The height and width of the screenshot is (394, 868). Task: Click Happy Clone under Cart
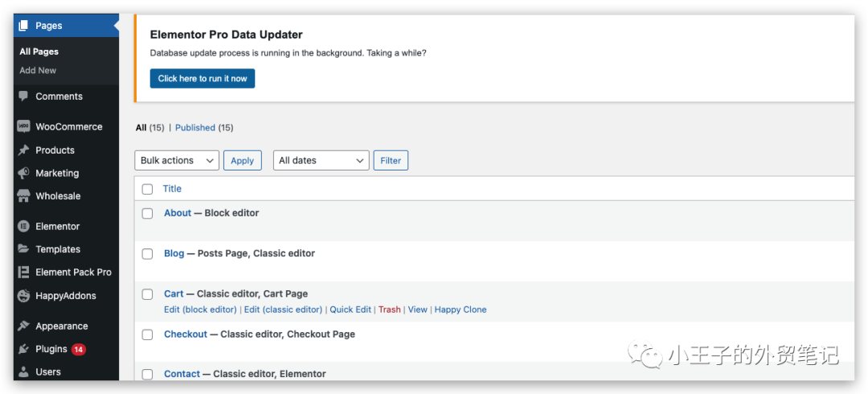tap(461, 310)
